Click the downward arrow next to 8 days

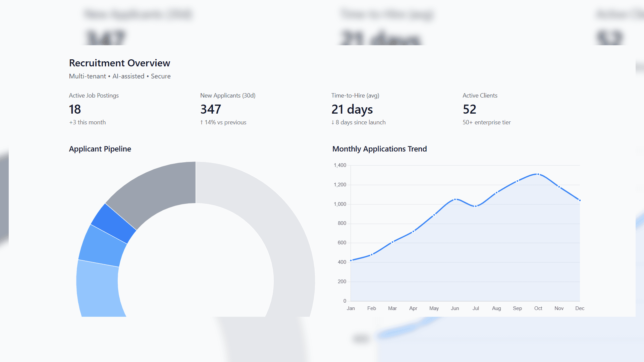coord(333,122)
